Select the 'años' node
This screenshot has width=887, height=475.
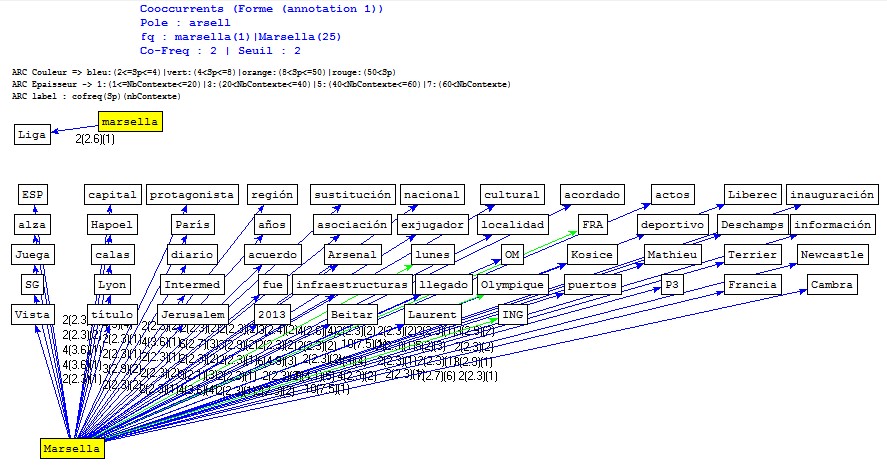point(272,224)
